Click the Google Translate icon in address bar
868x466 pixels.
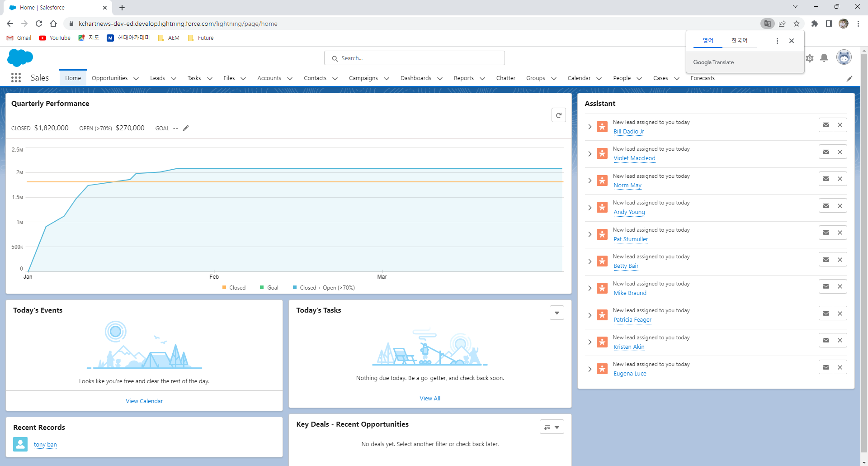767,24
